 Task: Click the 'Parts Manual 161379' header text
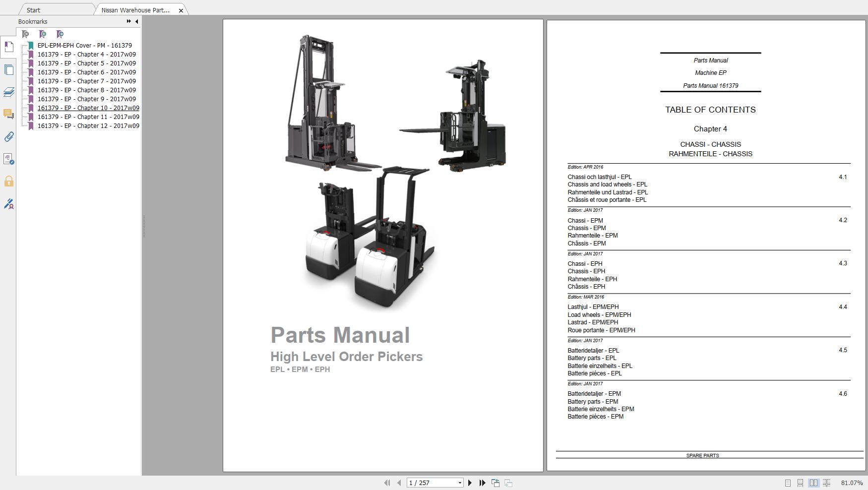(x=711, y=86)
